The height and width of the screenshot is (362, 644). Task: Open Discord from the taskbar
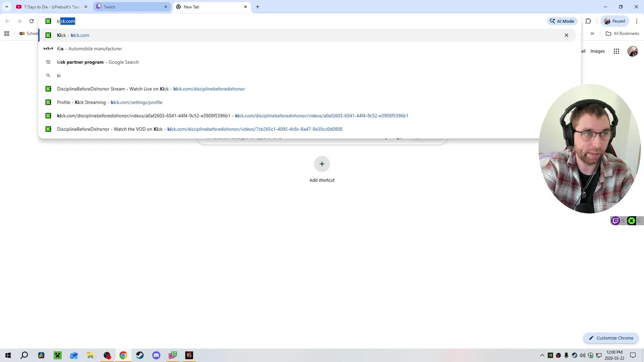point(156,355)
